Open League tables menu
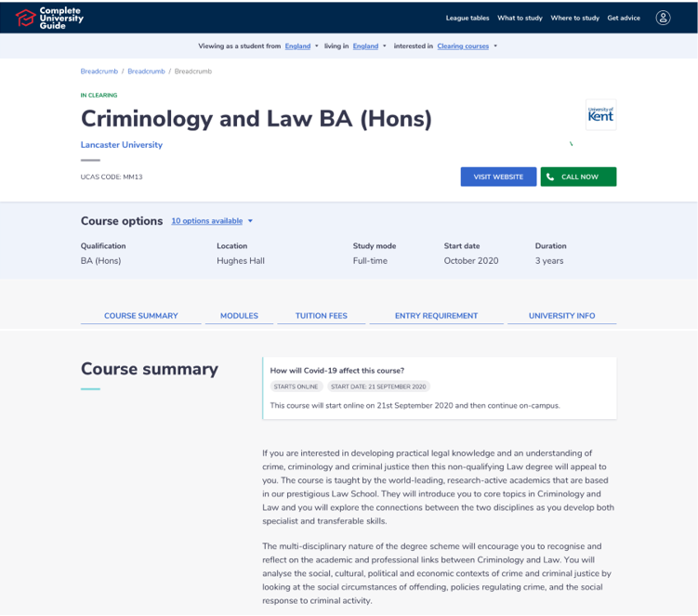 tap(468, 18)
